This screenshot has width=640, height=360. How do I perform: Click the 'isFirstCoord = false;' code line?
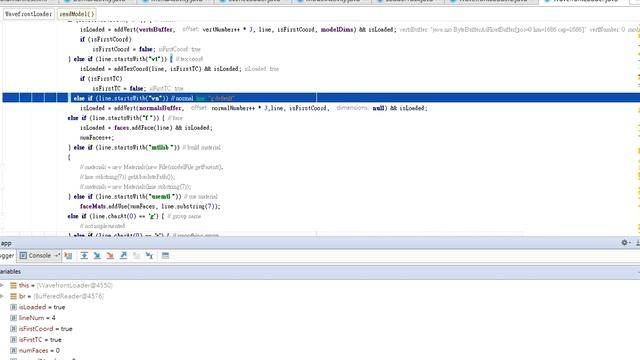point(123,49)
